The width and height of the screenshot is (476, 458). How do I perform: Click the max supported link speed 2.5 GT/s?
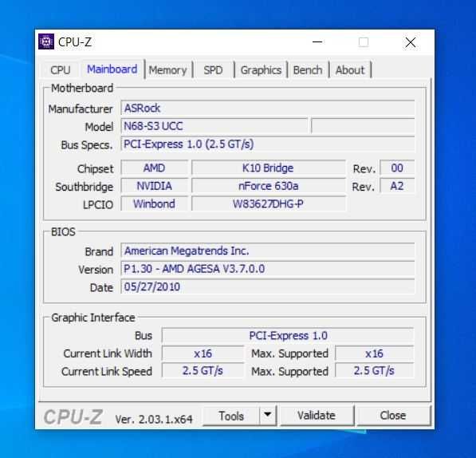click(x=374, y=371)
